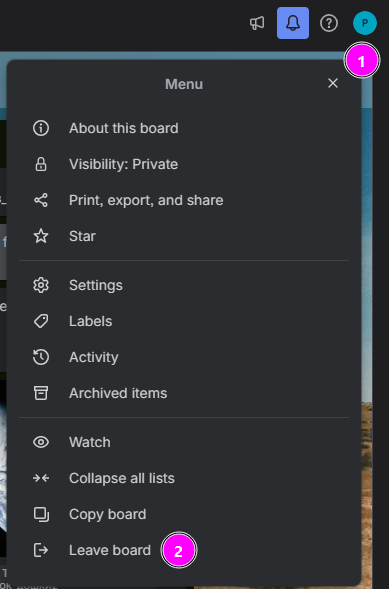Click the info icon beside About this board
This screenshot has height=589, width=389.
[41, 128]
